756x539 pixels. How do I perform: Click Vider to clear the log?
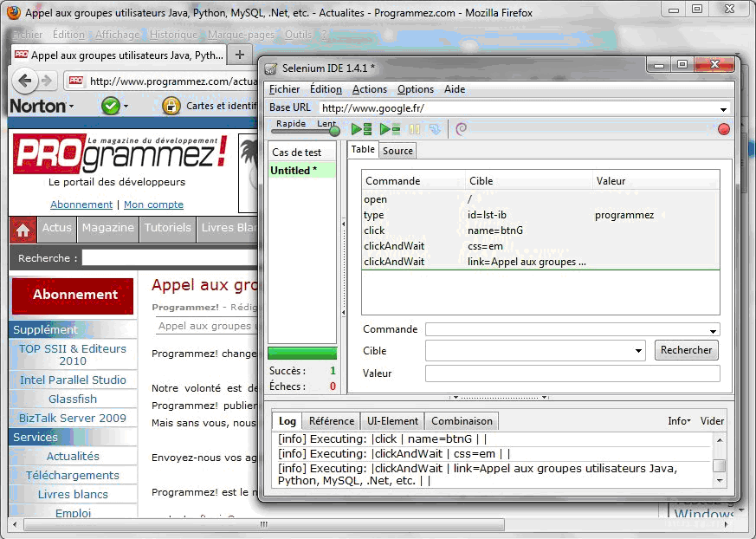coord(712,421)
